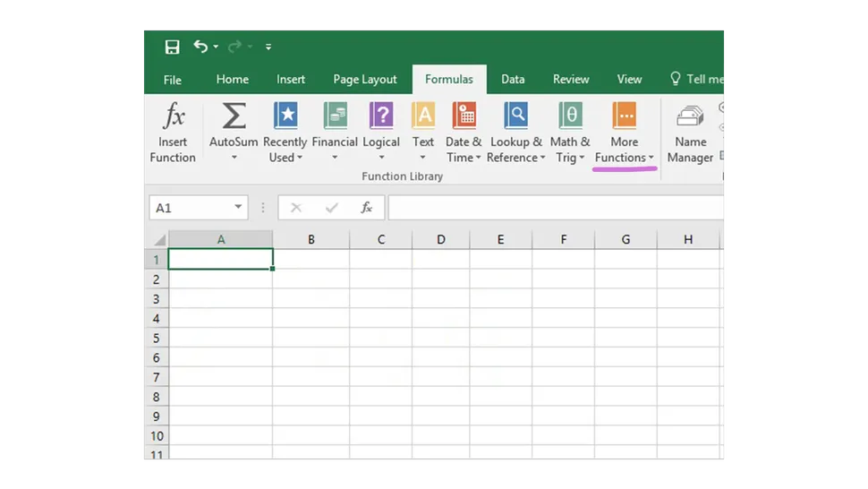This screenshot has width=868, height=489.
Task: Expand the Undo history dropdown arrow
Action: pos(216,47)
